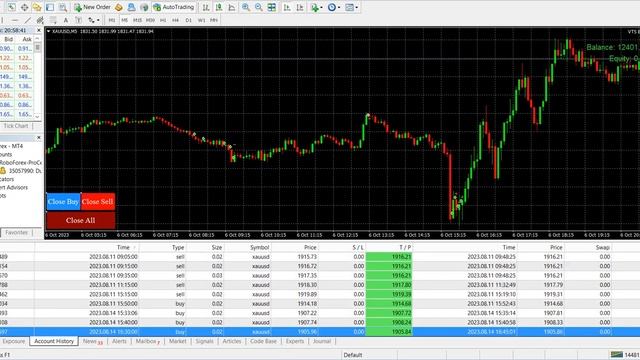Select the history row opened 2023.08.14 15:33:06
Screen dimensions: 640x360
[320, 313]
